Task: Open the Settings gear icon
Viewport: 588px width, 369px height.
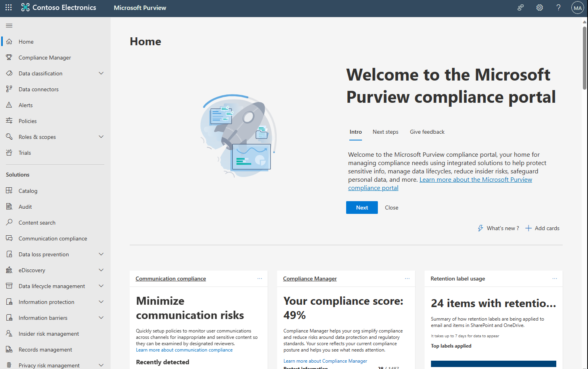Action: [x=540, y=8]
